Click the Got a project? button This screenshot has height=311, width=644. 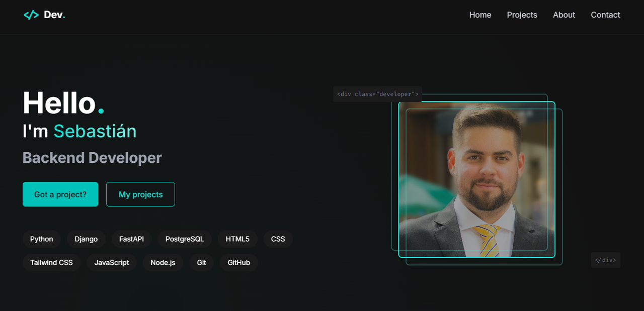tap(60, 194)
